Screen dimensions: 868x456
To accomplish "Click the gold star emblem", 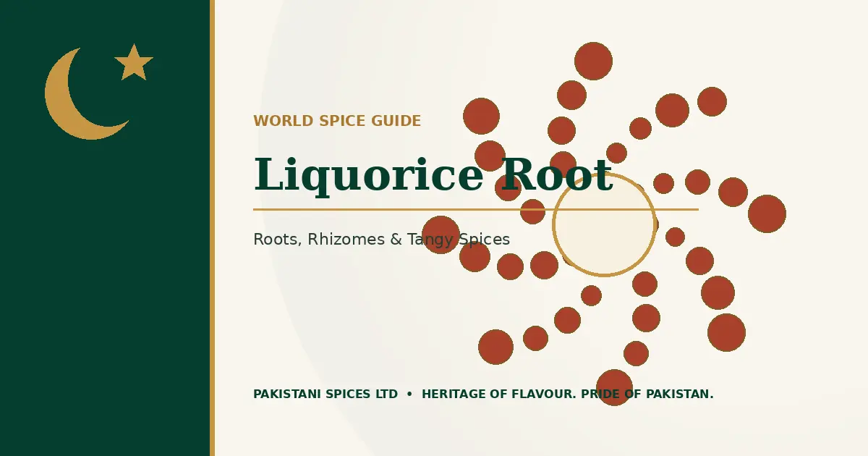I will (134, 63).
